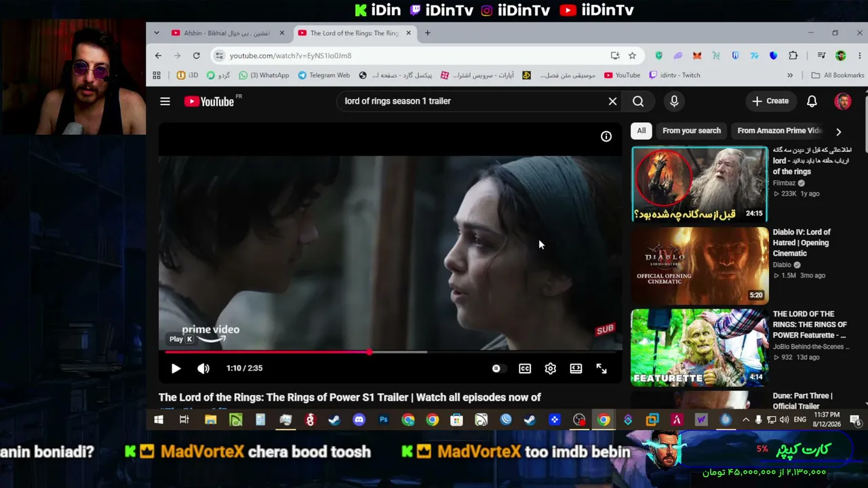The width and height of the screenshot is (868, 488).
Task: Open the Chrome extensions puzzle menu
Action: tap(793, 56)
